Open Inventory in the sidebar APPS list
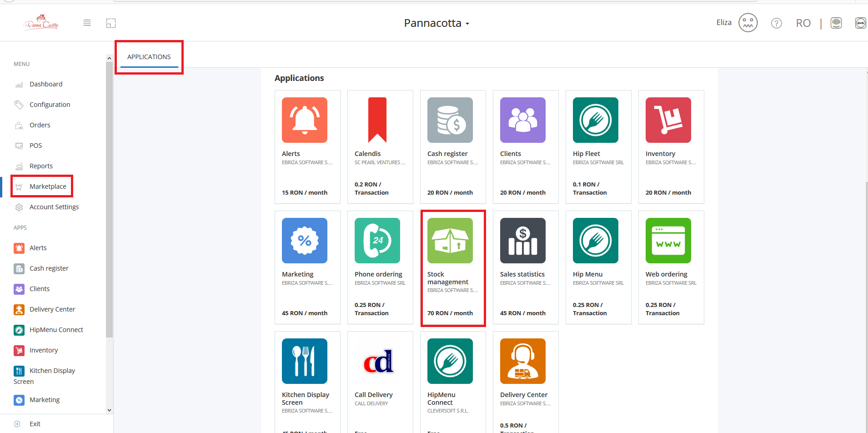Viewport: 868px width, 433px height. (44, 350)
